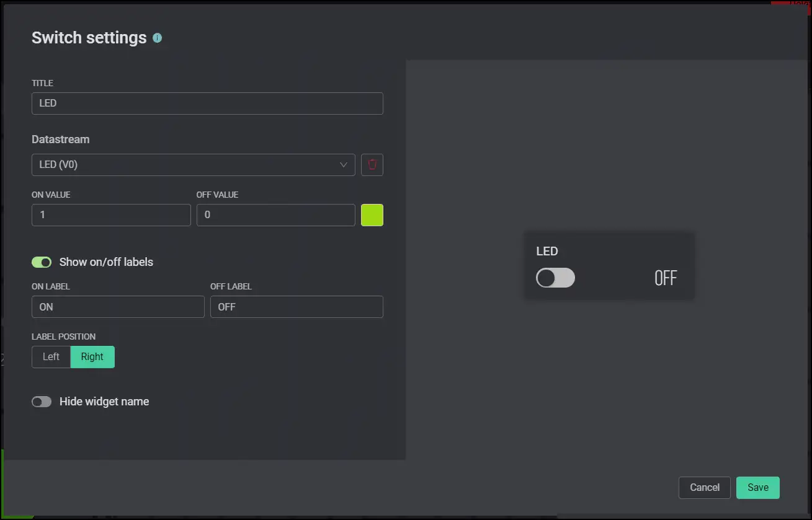The height and width of the screenshot is (520, 812).
Task: Select Right label position
Action: pyautogui.click(x=92, y=357)
